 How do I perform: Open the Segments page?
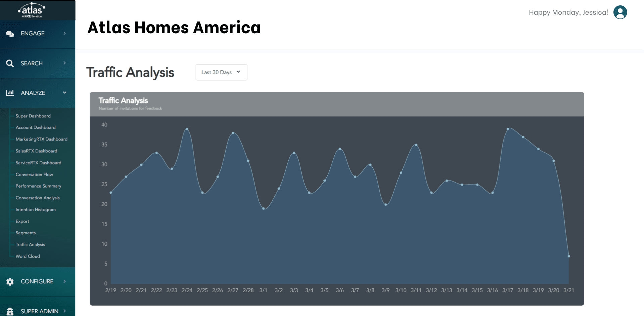point(26,233)
